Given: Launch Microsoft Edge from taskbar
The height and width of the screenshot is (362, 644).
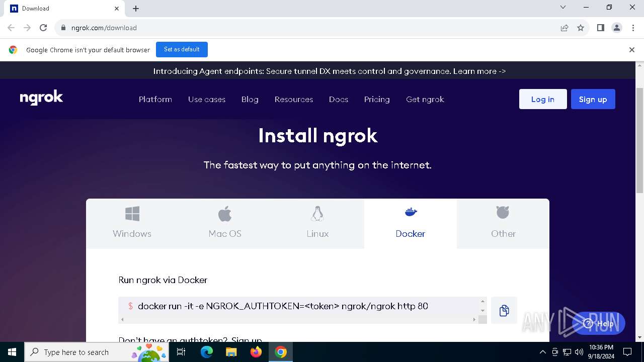Looking at the screenshot, I should tap(207, 352).
